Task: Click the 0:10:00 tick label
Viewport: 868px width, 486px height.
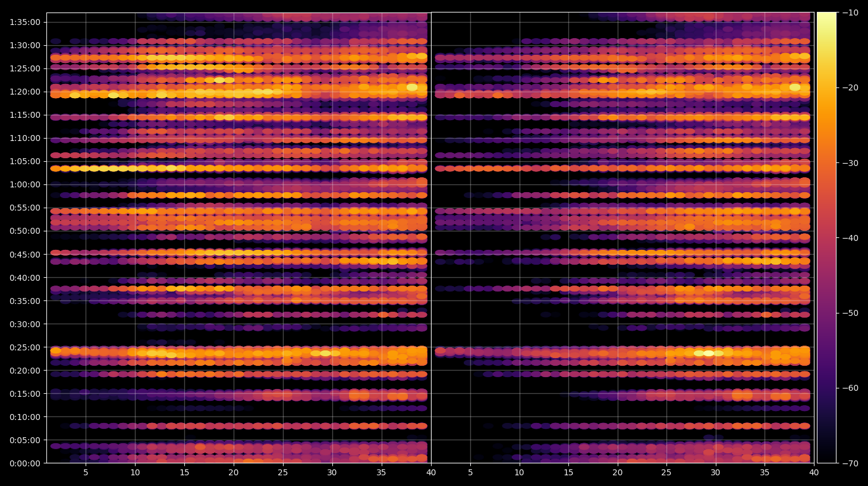Action: [25, 417]
